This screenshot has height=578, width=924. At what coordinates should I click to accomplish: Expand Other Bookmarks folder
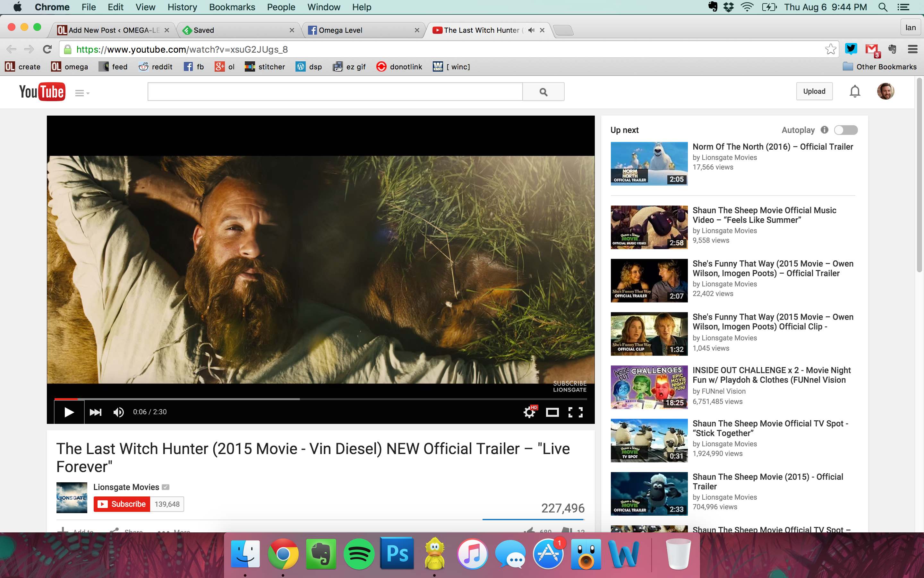point(880,67)
